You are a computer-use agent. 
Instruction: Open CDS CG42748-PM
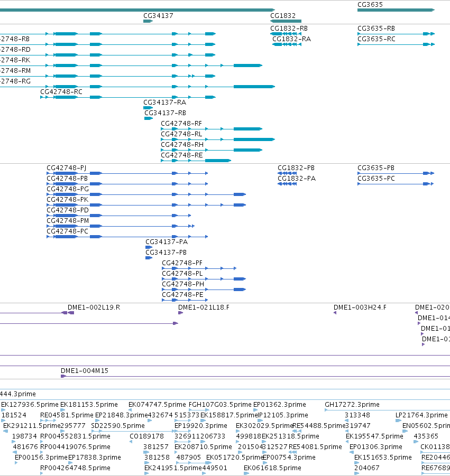pos(68,221)
